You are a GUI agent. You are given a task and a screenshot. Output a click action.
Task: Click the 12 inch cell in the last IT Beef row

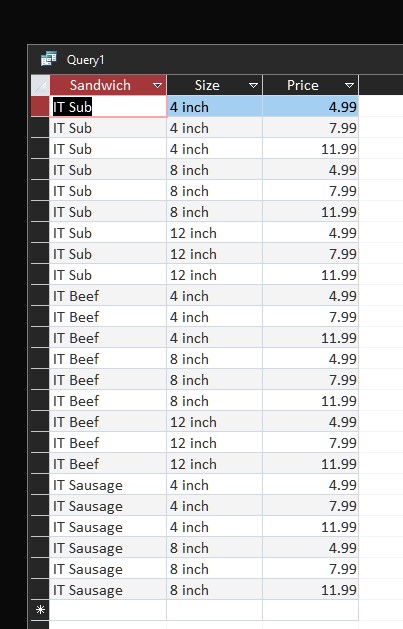tap(215, 464)
